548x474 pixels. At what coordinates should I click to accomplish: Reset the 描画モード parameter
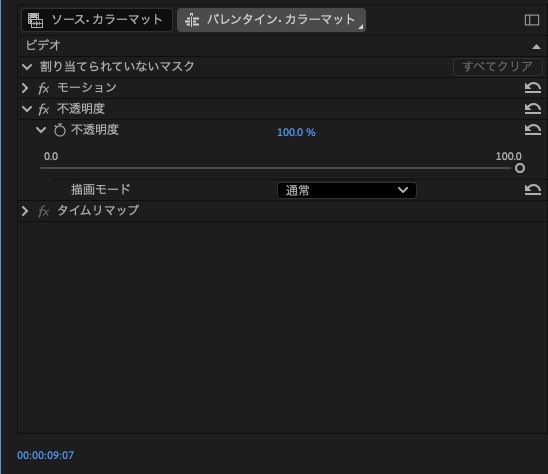pos(533,190)
